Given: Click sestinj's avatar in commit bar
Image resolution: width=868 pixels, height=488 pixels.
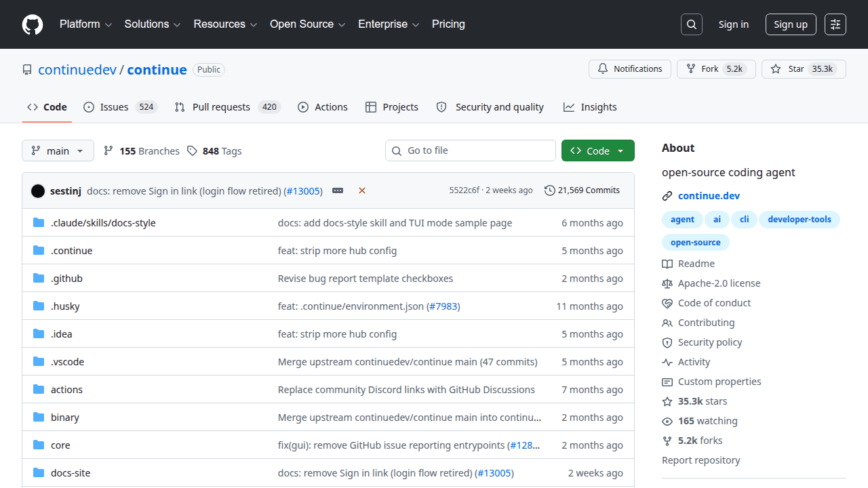Looking at the screenshot, I should point(38,191).
